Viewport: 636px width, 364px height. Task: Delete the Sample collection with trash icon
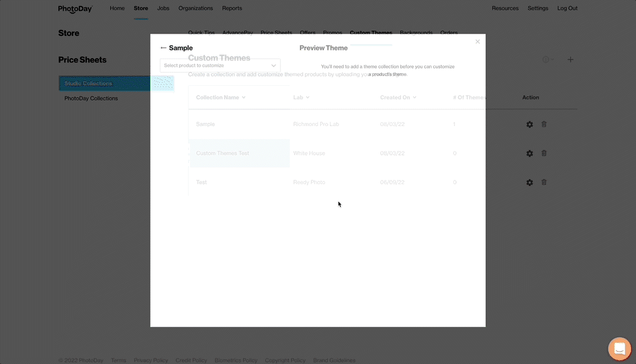(x=544, y=124)
